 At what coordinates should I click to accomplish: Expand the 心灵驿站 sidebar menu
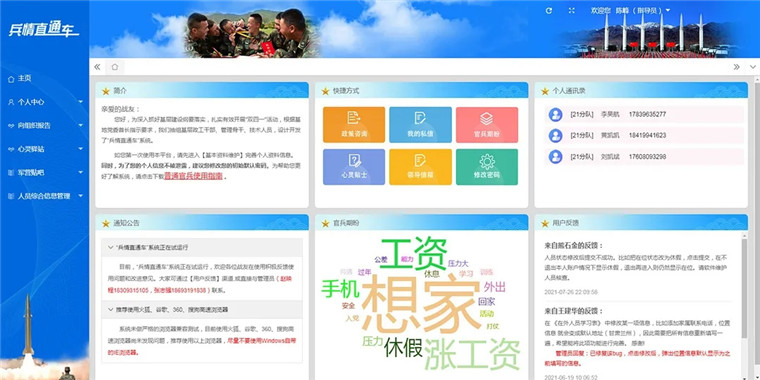(45, 149)
